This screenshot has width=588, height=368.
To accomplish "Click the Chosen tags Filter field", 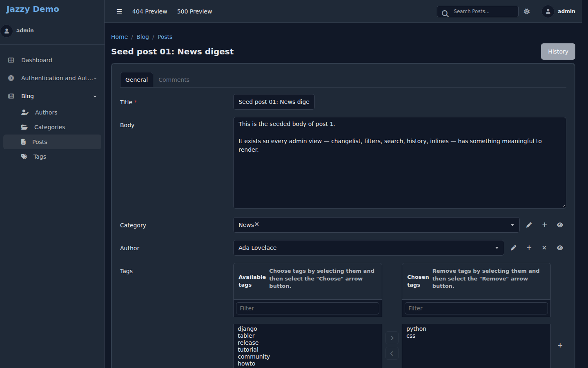I will pyautogui.click(x=476, y=308).
